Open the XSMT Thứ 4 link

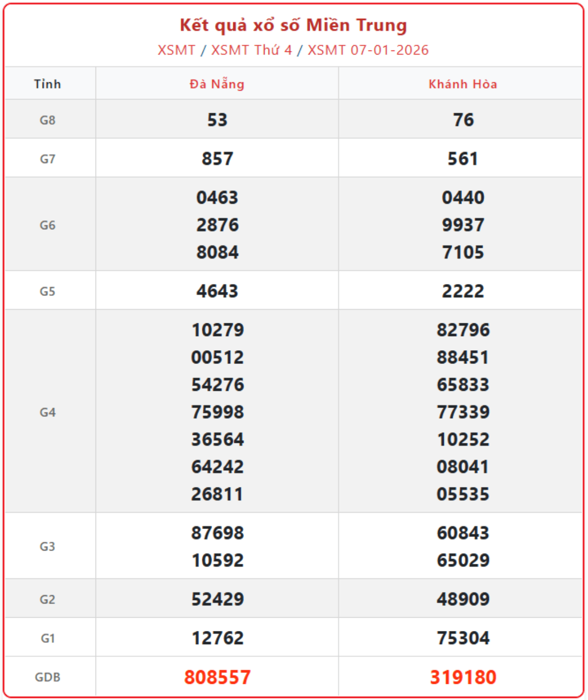click(x=251, y=50)
